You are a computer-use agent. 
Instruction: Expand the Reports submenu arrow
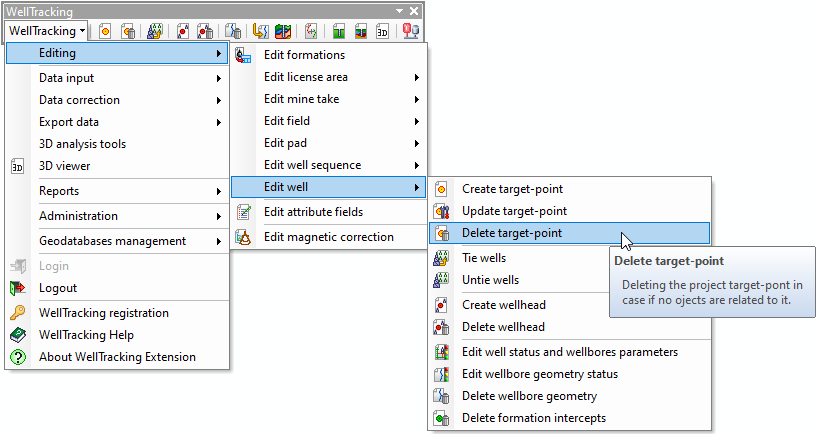click(219, 192)
